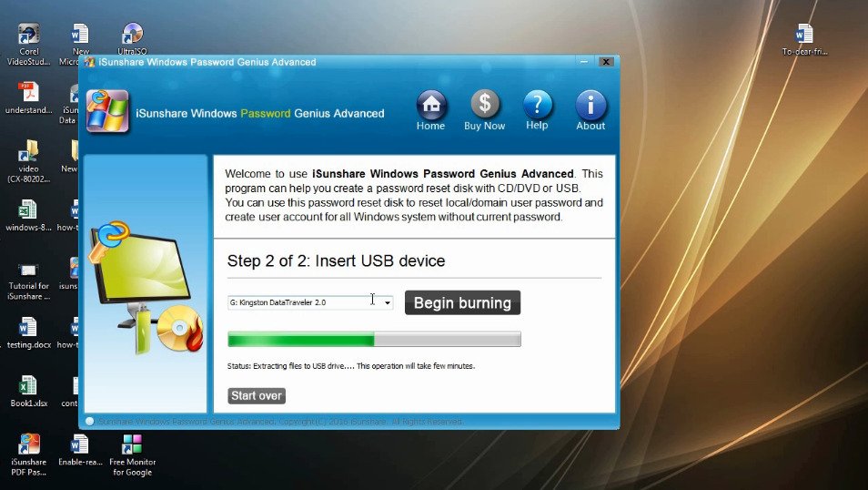Click the window title bar icon
868x490 pixels.
pyautogui.click(x=90, y=62)
